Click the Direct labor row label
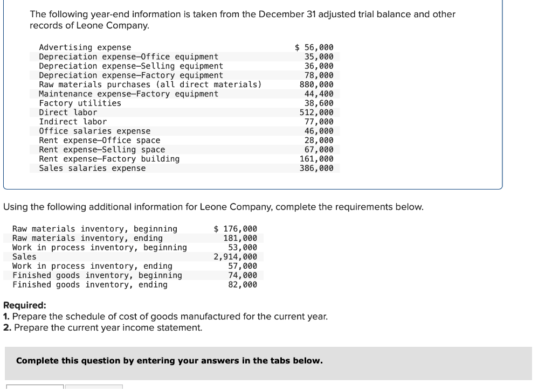This screenshot has height=392, width=552. (x=68, y=113)
